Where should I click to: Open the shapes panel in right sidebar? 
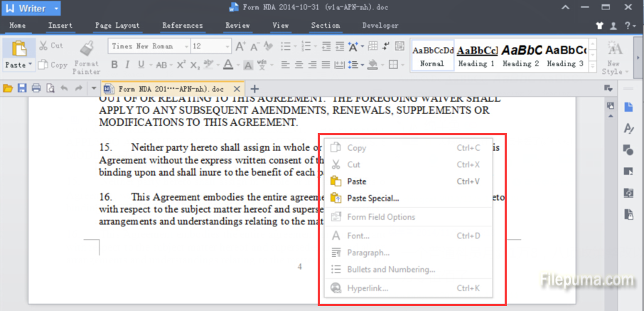[x=628, y=149]
